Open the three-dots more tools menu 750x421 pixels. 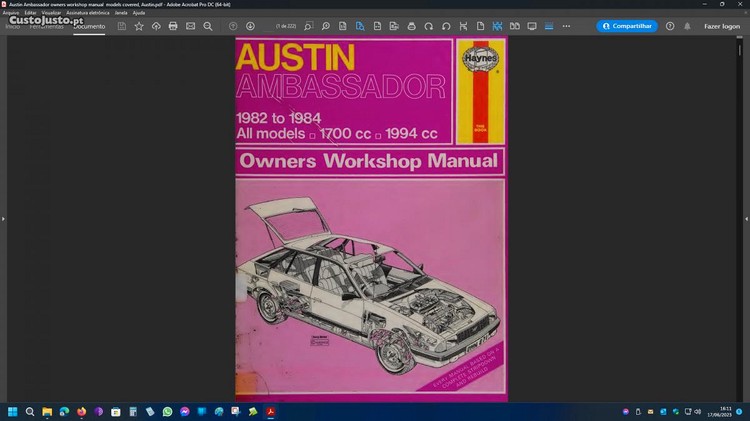point(566,26)
